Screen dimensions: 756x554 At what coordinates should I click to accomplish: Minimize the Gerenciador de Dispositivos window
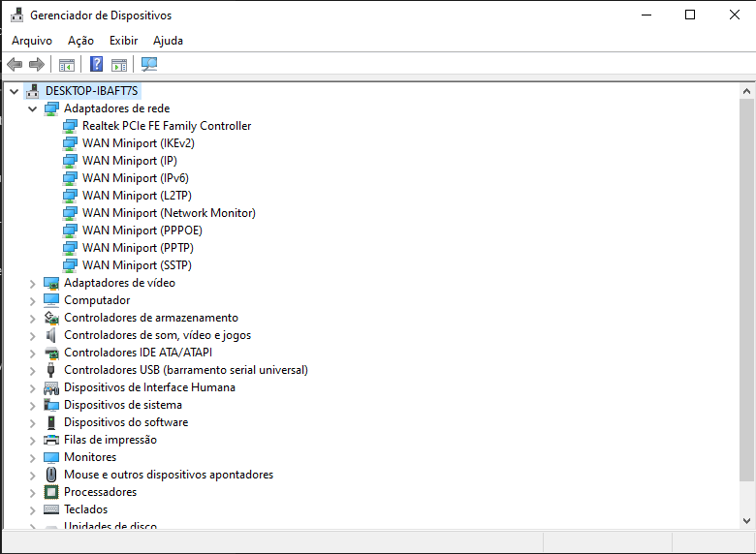point(646,15)
